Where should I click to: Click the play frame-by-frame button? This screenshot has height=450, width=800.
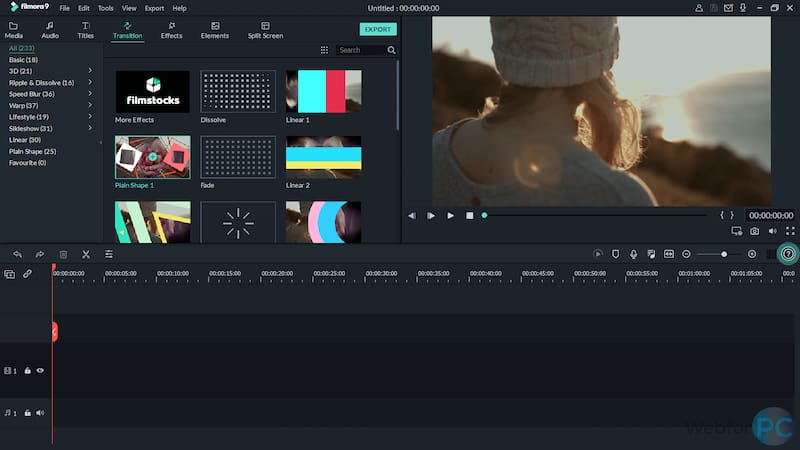tap(431, 216)
